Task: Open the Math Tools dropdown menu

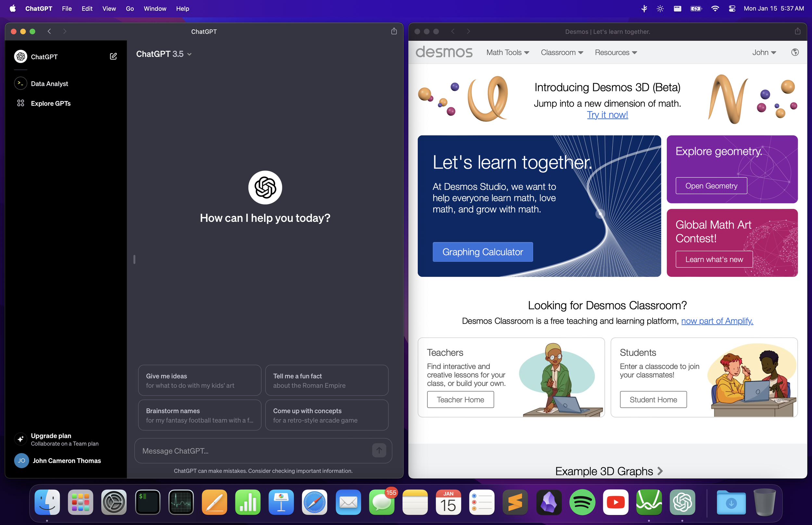Action: tap(507, 53)
